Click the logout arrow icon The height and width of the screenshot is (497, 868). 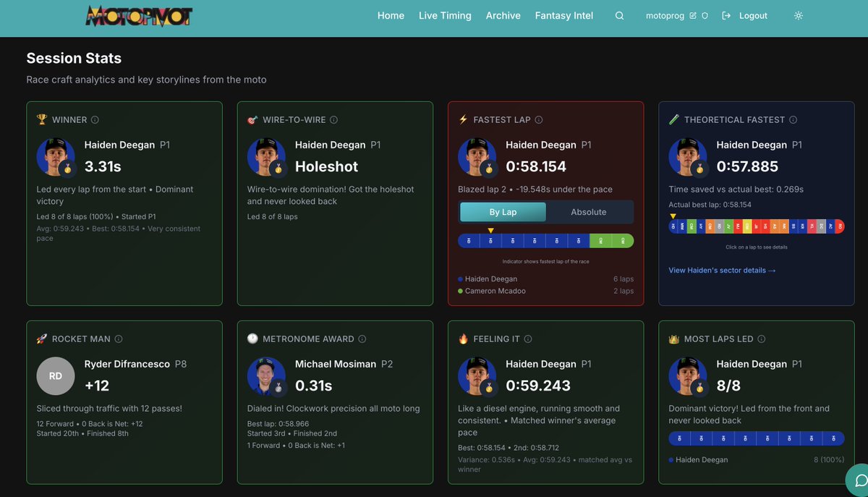pyautogui.click(x=726, y=16)
